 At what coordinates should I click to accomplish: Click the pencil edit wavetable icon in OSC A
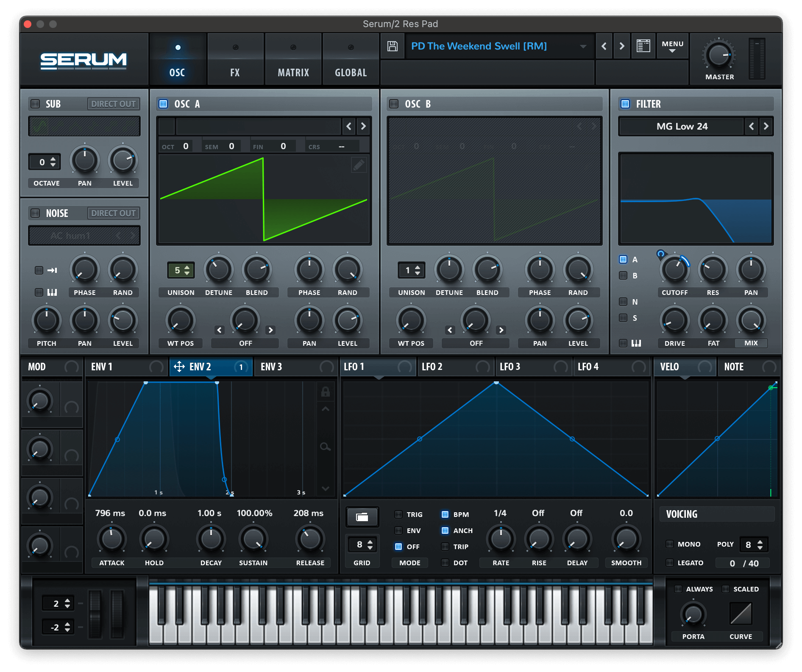(x=359, y=165)
